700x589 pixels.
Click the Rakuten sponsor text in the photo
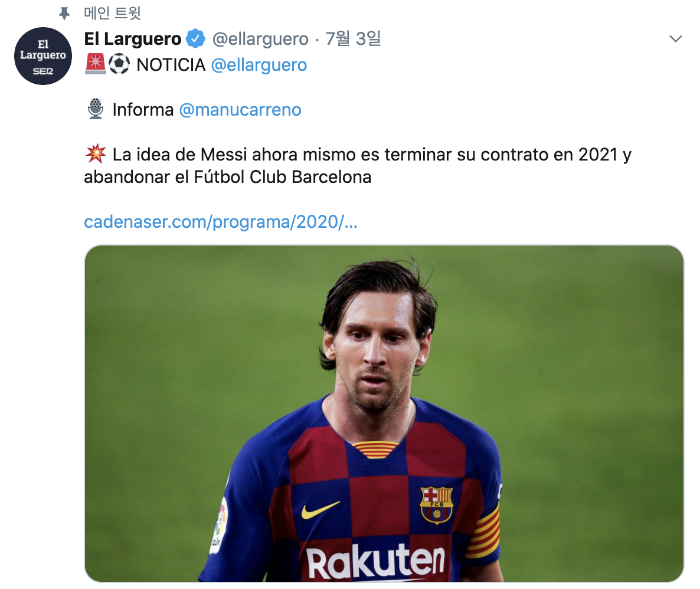pos(375,561)
